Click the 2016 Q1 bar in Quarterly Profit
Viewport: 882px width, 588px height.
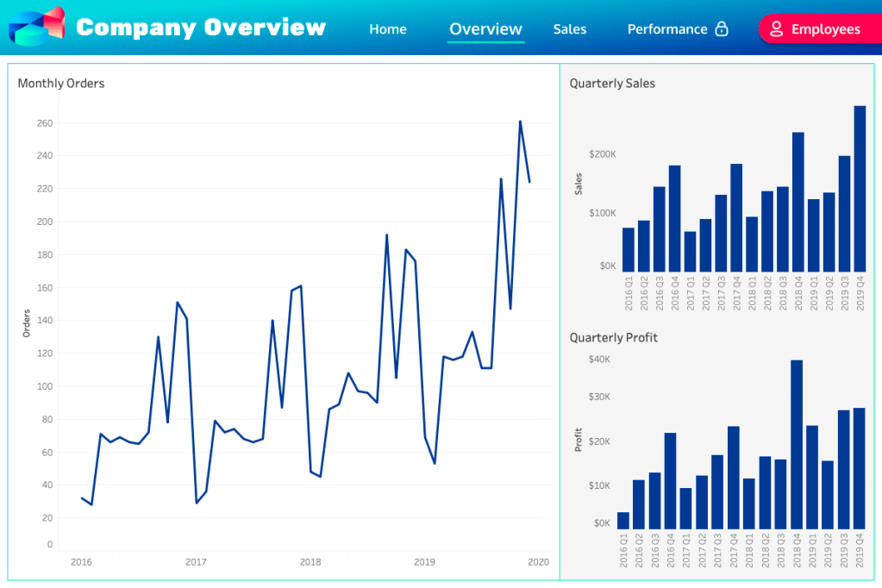(623, 521)
